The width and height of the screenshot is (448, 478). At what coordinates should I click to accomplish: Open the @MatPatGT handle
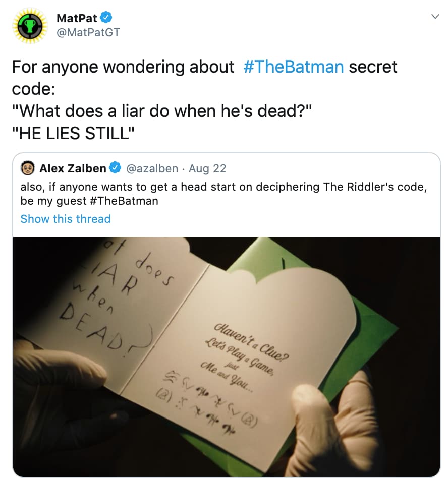88,32
